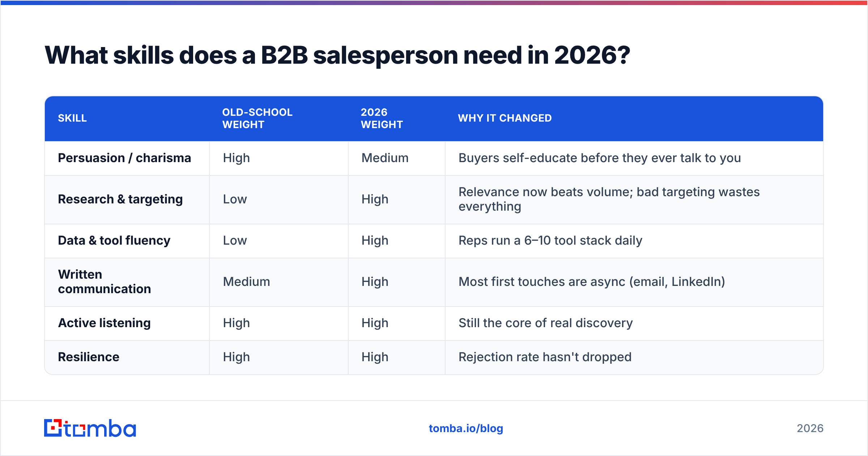Click 'Low' in the Data & tool fluency row
The height and width of the screenshot is (456, 868).
click(235, 241)
